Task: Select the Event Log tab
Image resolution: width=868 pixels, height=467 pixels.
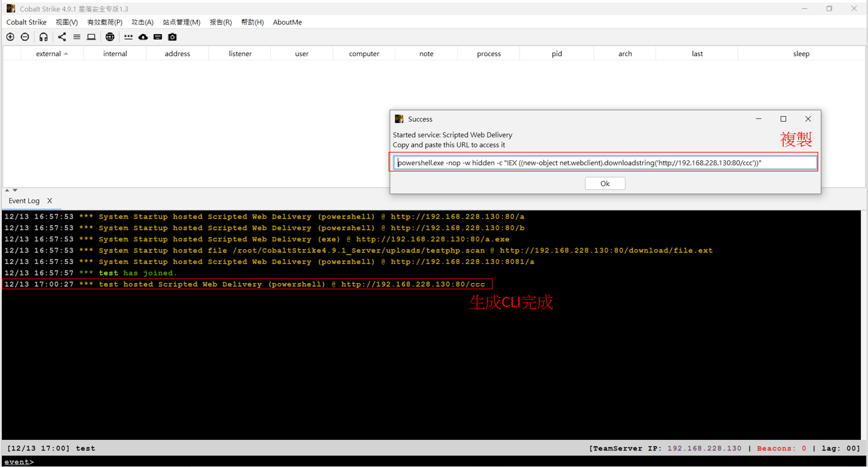Action: click(24, 201)
